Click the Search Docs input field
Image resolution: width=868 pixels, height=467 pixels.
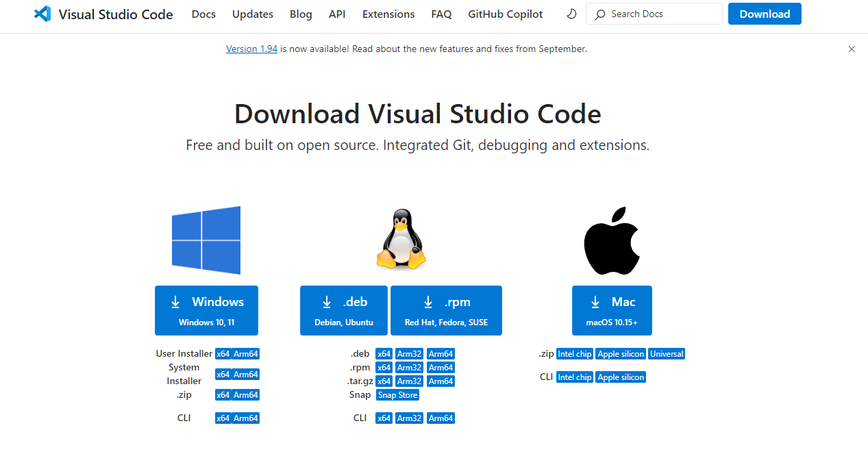(x=654, y=14)
